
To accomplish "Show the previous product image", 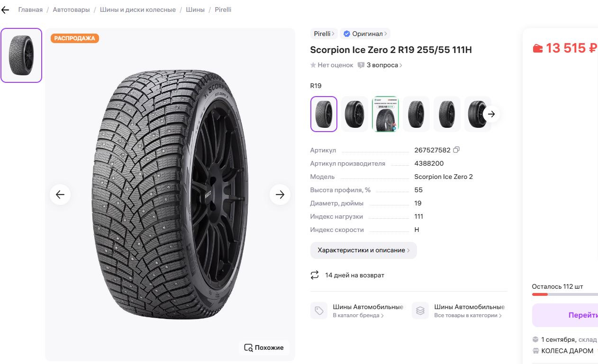I will pyautogui.click(x=60, y=195).
